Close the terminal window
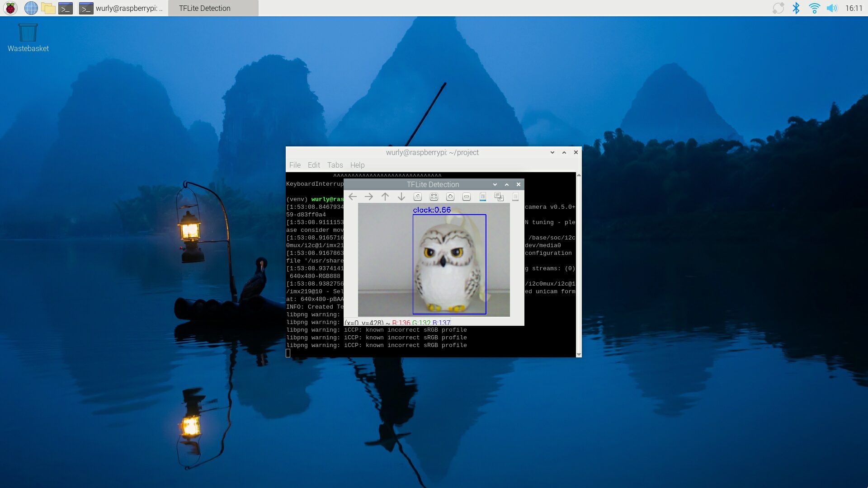 pyautogui.click(x=576, y=152)
